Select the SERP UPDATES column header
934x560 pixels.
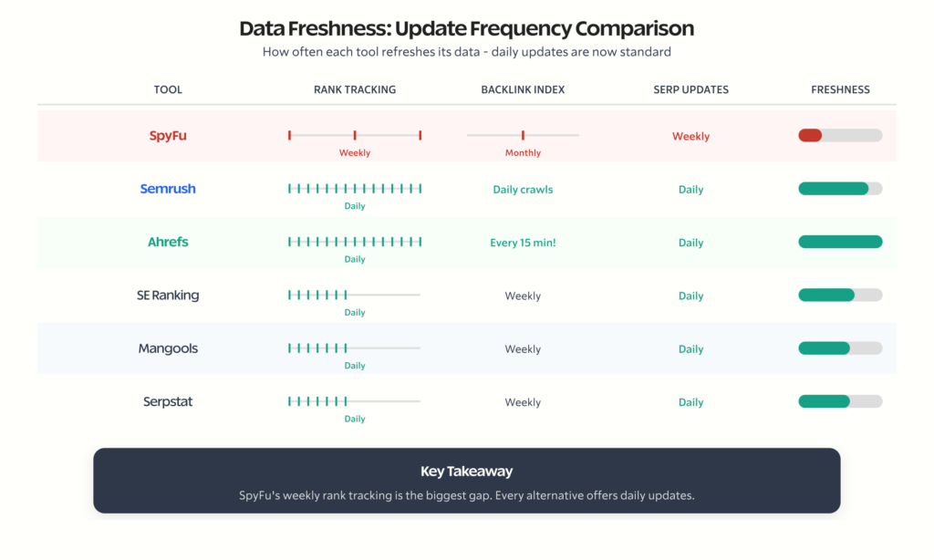pos(690,89)
